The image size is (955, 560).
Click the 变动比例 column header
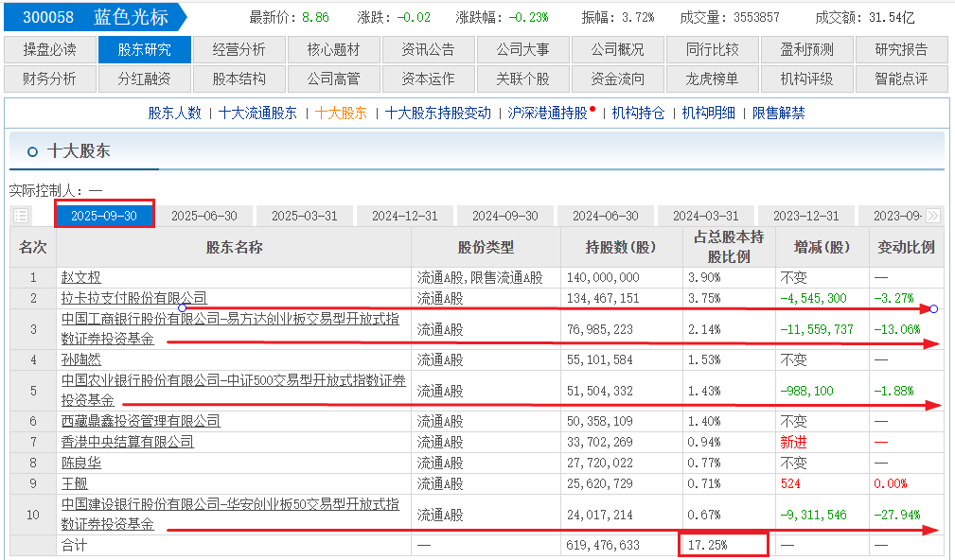pyautogui.click(x=906, y=247)
